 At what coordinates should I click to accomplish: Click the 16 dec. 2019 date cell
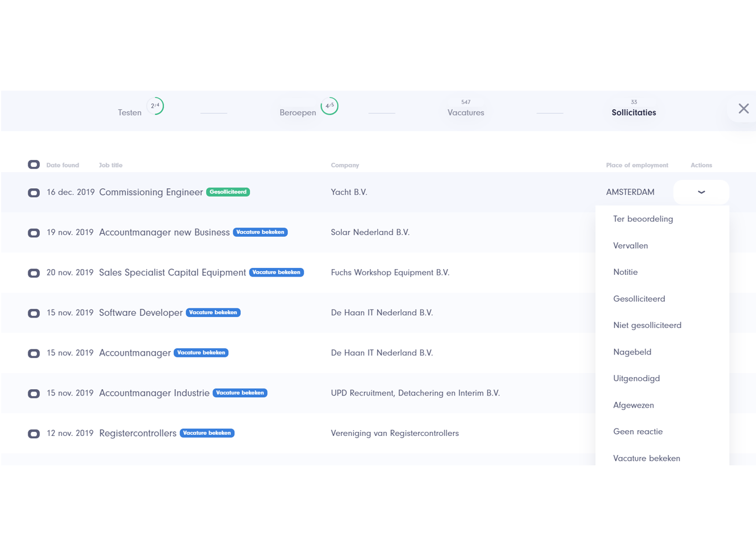point(70,192)
